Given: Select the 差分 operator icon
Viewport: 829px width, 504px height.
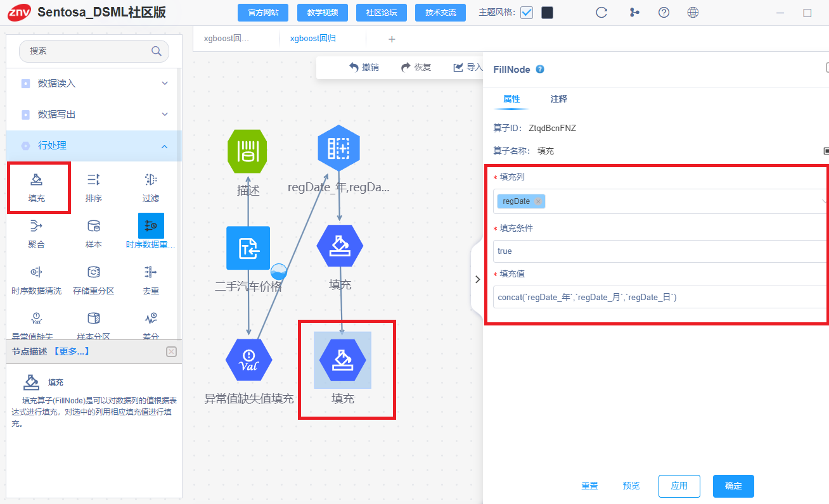Looking at the screenshot, I should [151, 318].
